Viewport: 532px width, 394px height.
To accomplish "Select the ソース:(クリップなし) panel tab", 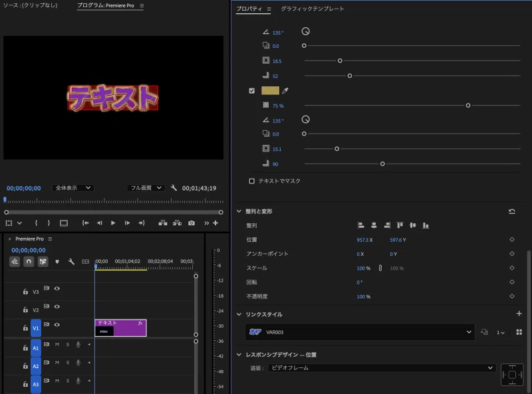I will (x=30, y=5).
